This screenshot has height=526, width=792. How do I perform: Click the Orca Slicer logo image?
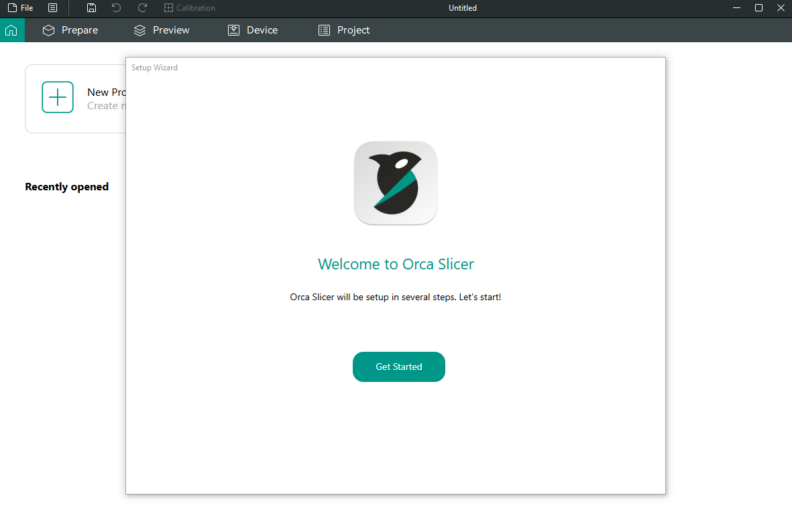[x=395, y=183]
